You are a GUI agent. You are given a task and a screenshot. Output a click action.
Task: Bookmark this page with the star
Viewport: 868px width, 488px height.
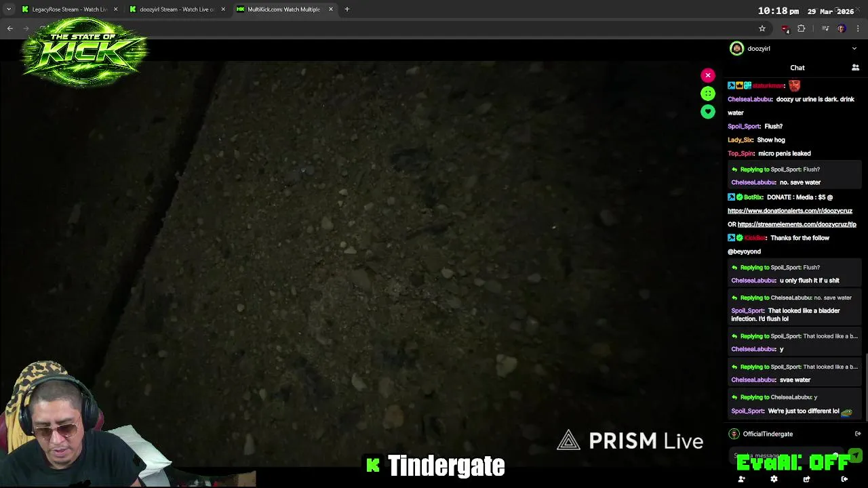[x=762, y=28]
